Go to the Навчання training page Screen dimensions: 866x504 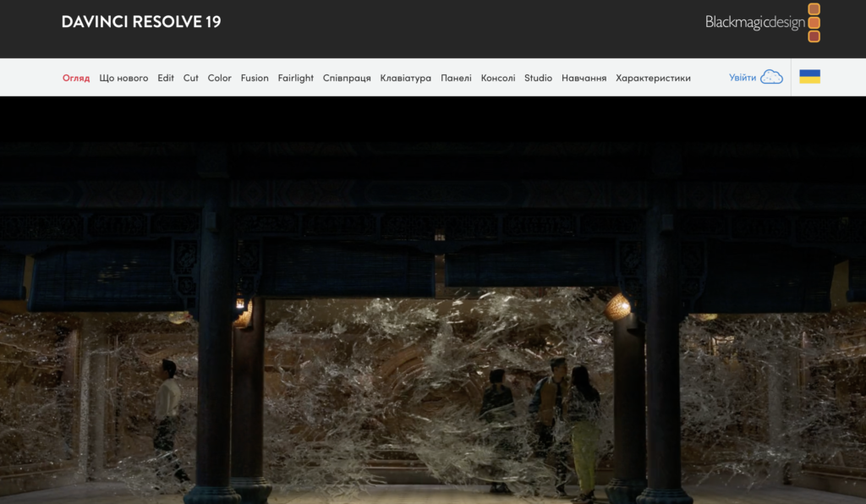coord(584,78)
